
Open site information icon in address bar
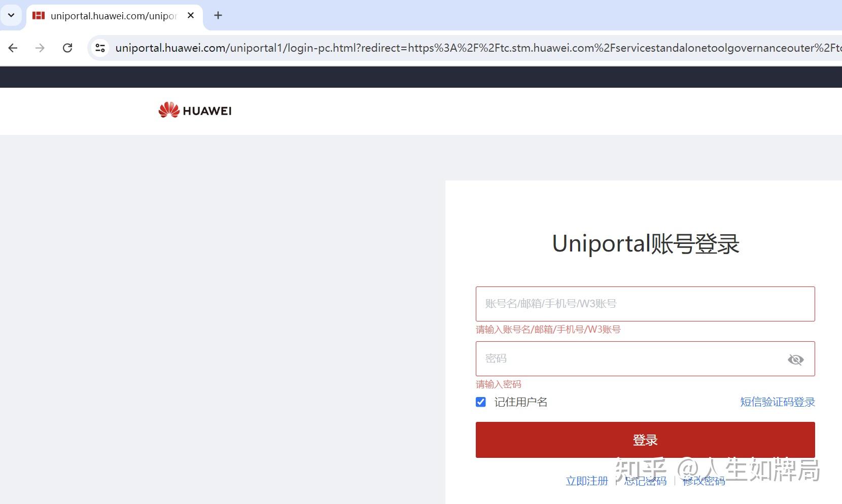pyautogui.click(x=100, y=48)
